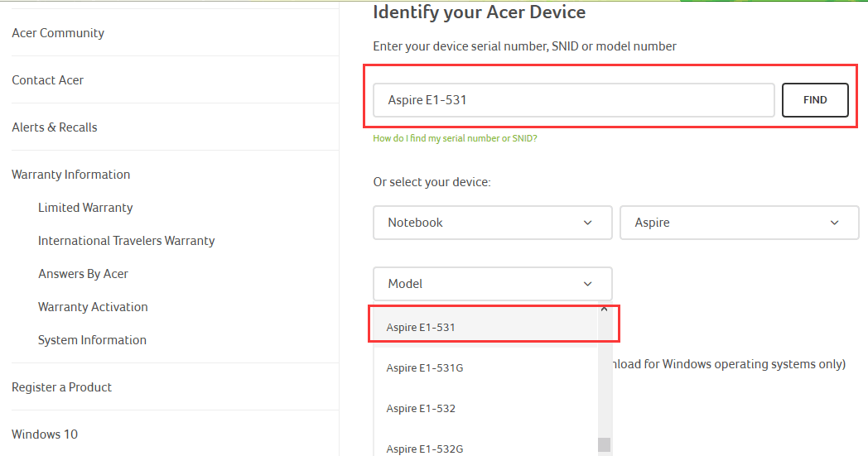
Task: Click the Aspire dropdown chevron
Action: pyautogui.click(x=835, y=223)
